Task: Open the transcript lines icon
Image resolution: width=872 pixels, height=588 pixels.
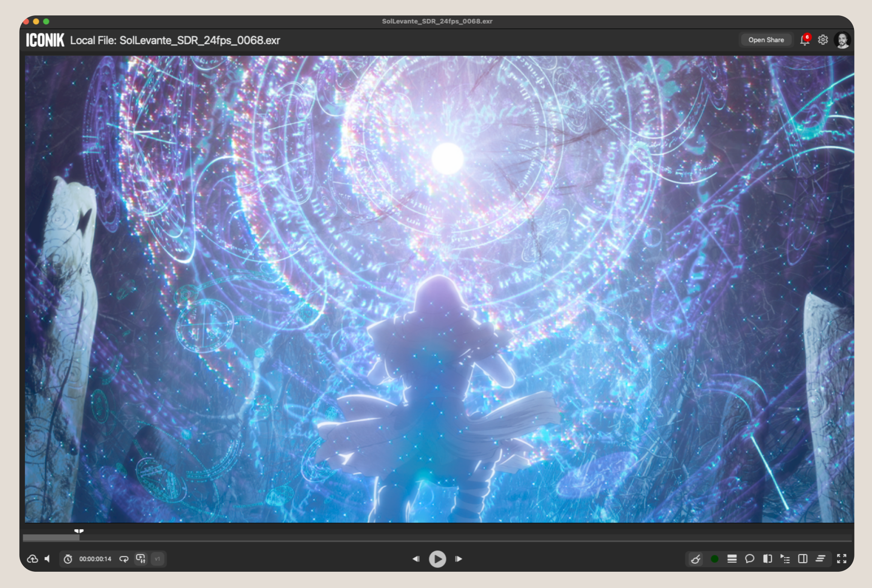Action: [821, 559]
